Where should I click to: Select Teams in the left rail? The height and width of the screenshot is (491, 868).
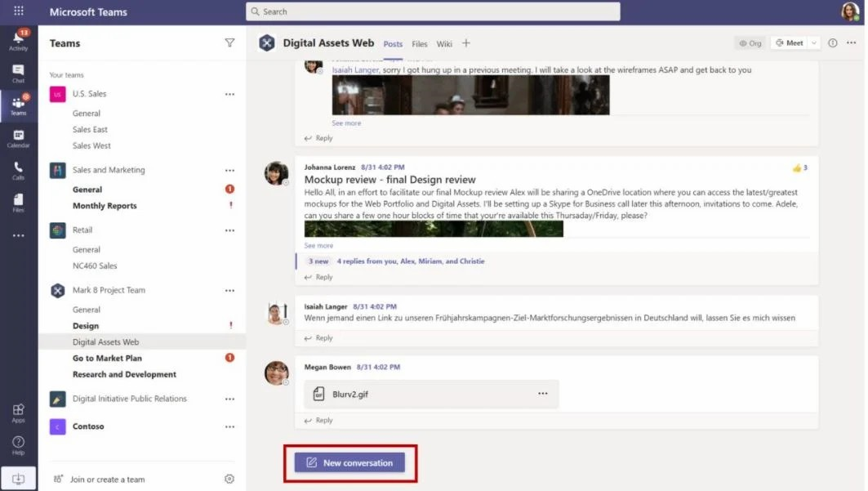[18, 105]
